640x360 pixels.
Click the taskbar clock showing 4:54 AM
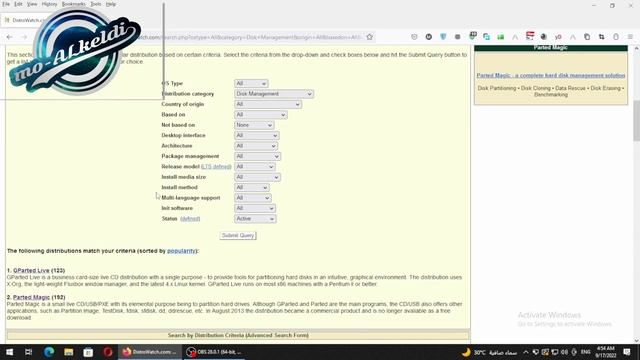pos(606,352)
